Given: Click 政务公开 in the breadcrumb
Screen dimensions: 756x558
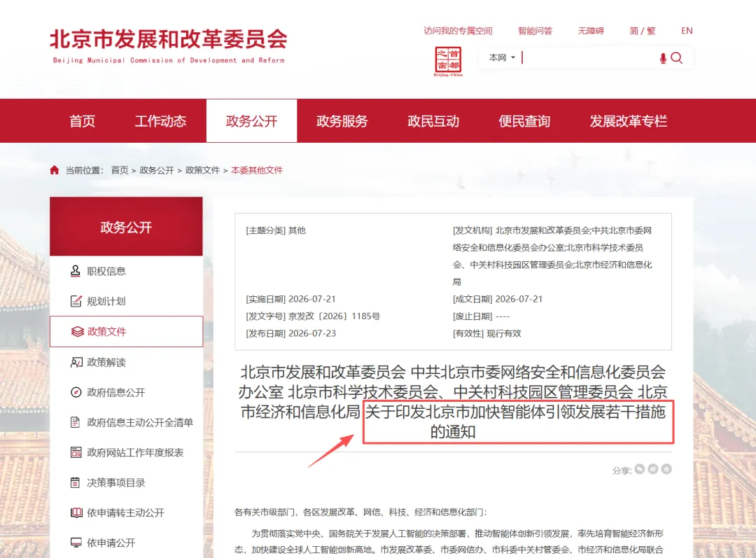Looking at the screenshot, I should (x=157, y=170).
